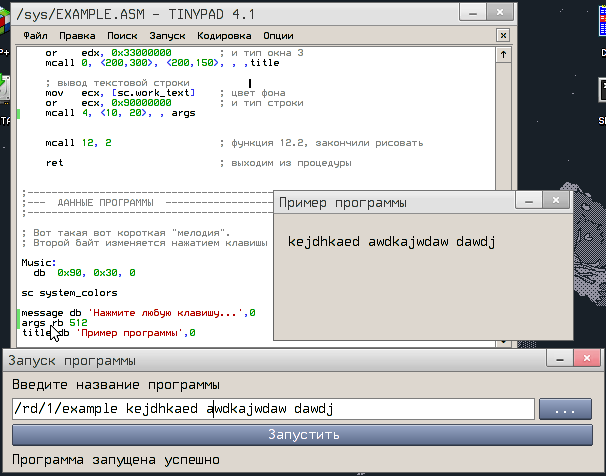
Task: Click the 'sc system_colors' line in editor
Action: [70, 293]
